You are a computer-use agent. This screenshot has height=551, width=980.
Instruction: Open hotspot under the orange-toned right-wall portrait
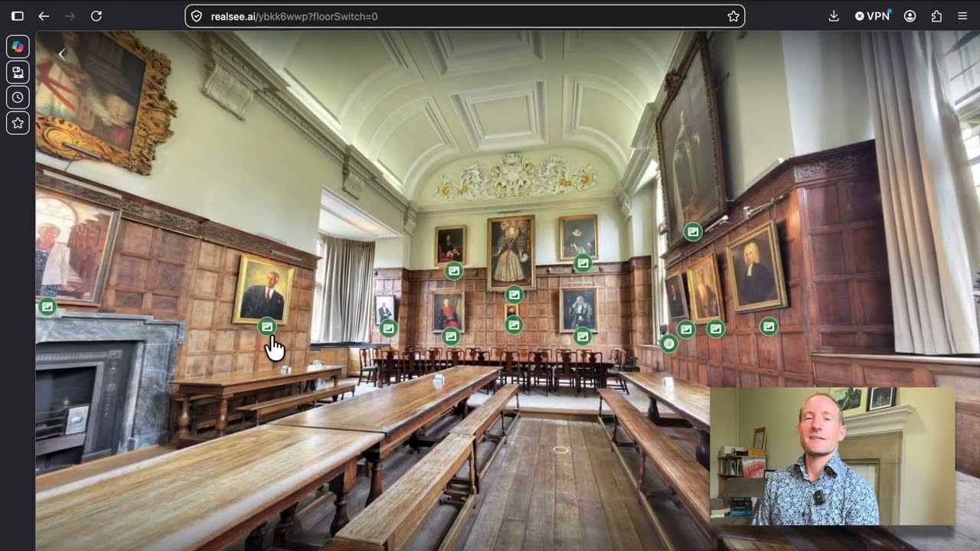tap(715, 328)
